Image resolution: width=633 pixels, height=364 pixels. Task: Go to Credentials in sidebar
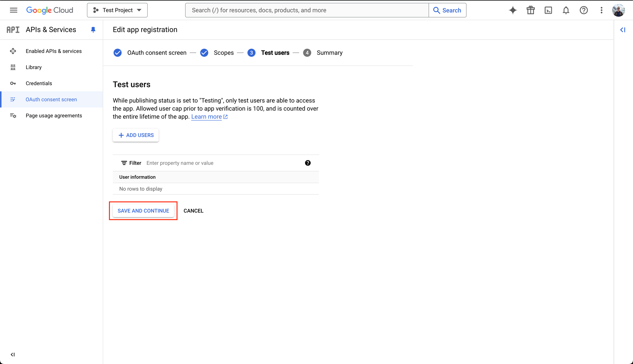pos(39,83)
